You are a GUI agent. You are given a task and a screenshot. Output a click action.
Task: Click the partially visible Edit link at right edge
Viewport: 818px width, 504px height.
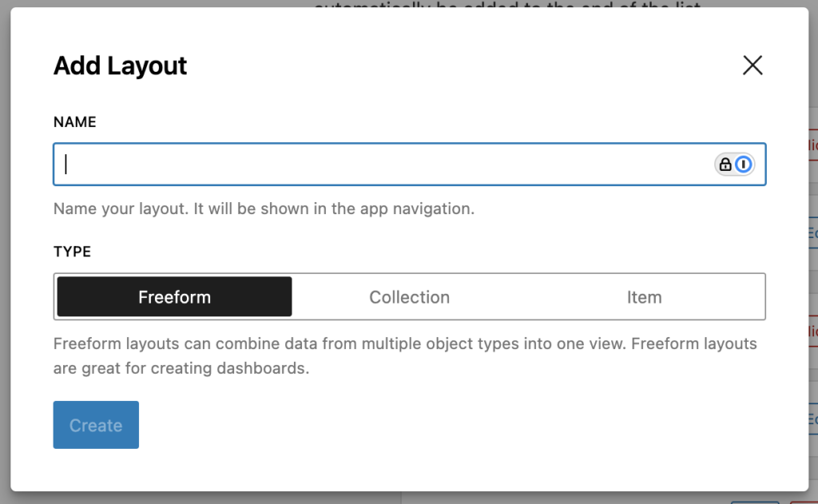pos(814,234)
